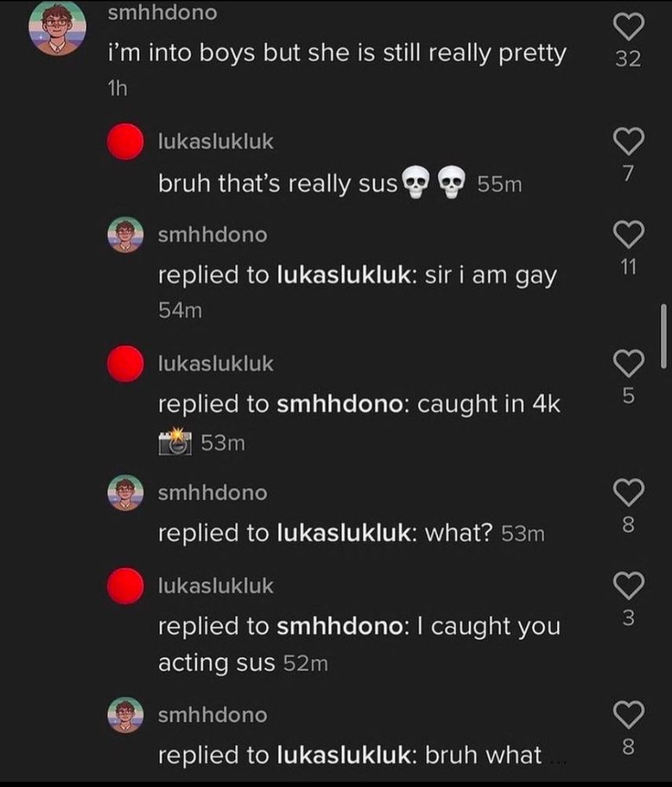Like the 'what?' reply
The image size is (672, 787).
(x=629, y=493)
